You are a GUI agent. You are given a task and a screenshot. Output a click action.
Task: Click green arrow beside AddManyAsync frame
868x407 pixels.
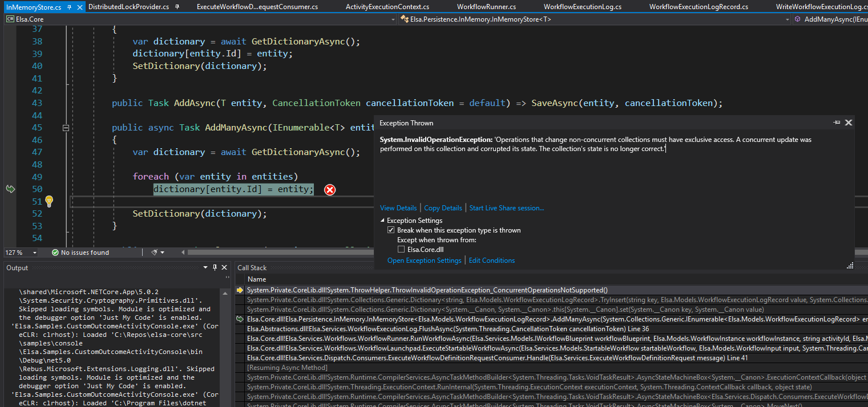point(240,319)
